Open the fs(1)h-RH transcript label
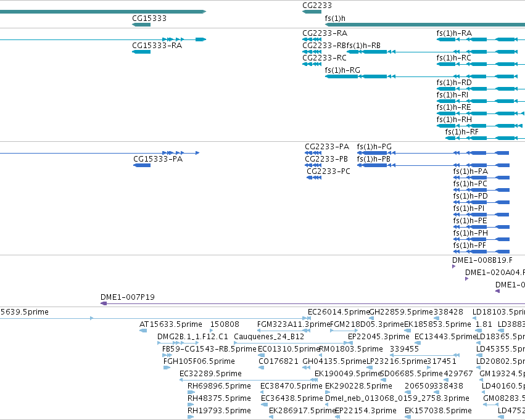 click(454, 120)
